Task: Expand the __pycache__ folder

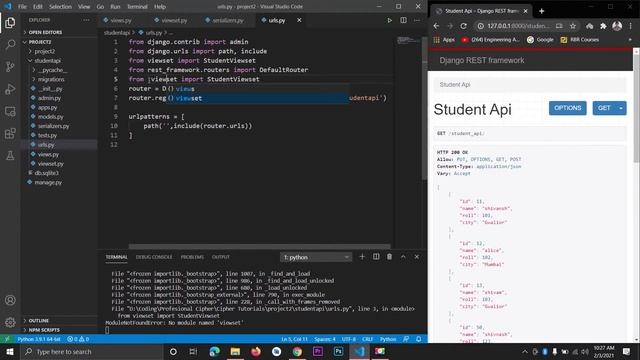Action: click(52, 70)
